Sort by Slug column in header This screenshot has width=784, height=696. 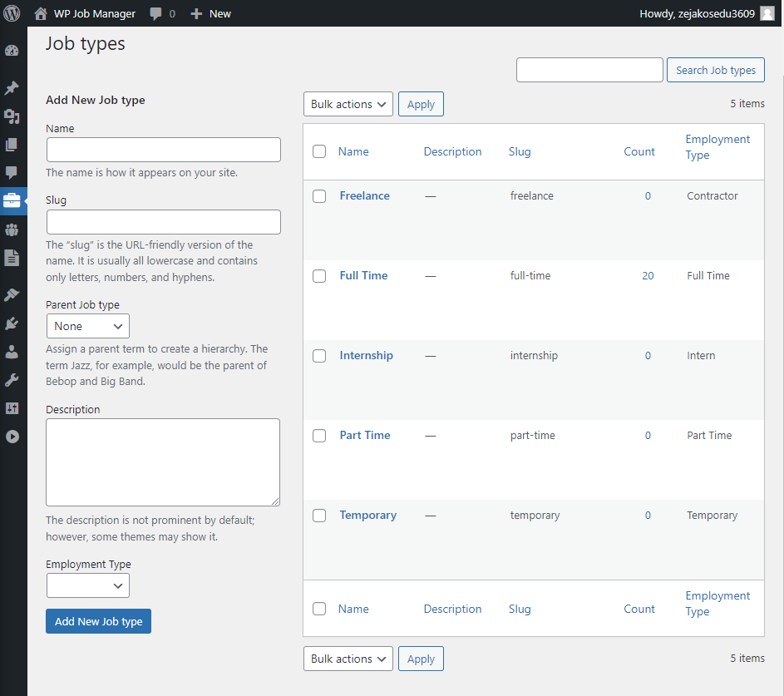click(x=520, y=151)
